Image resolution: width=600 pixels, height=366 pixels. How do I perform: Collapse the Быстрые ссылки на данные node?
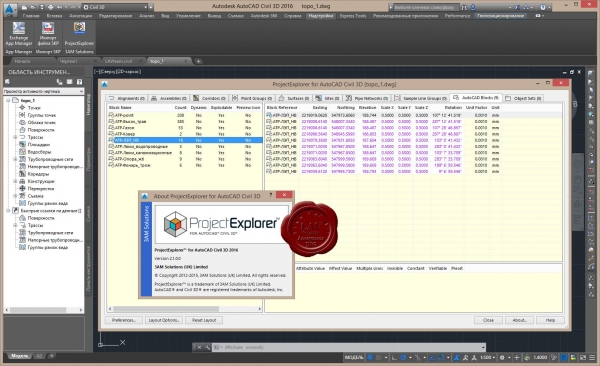tap(8, 211)
